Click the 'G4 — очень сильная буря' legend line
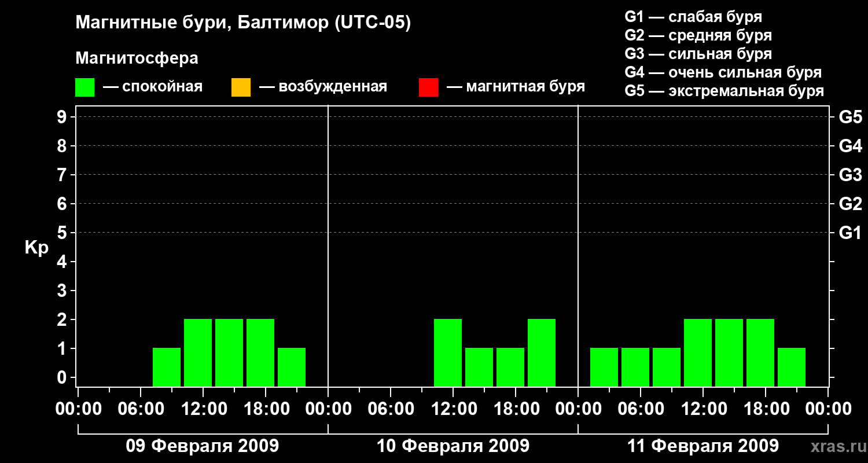The image size is (868, 463). coord(723,72)
